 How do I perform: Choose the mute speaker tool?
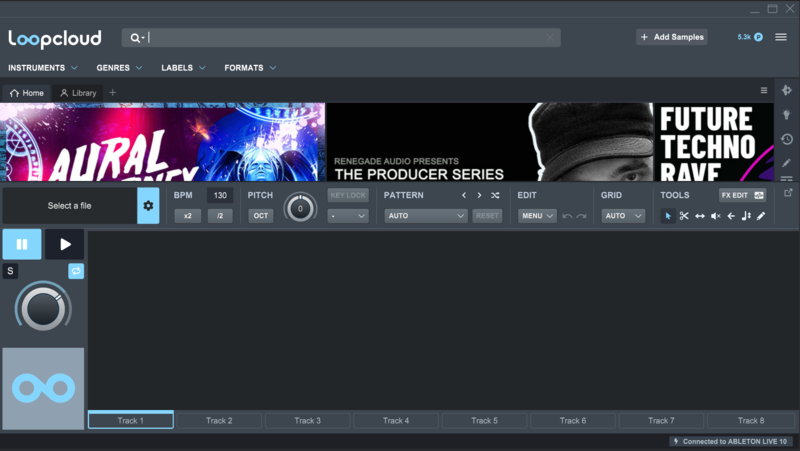pyautogui.click(x=715, y=216)
